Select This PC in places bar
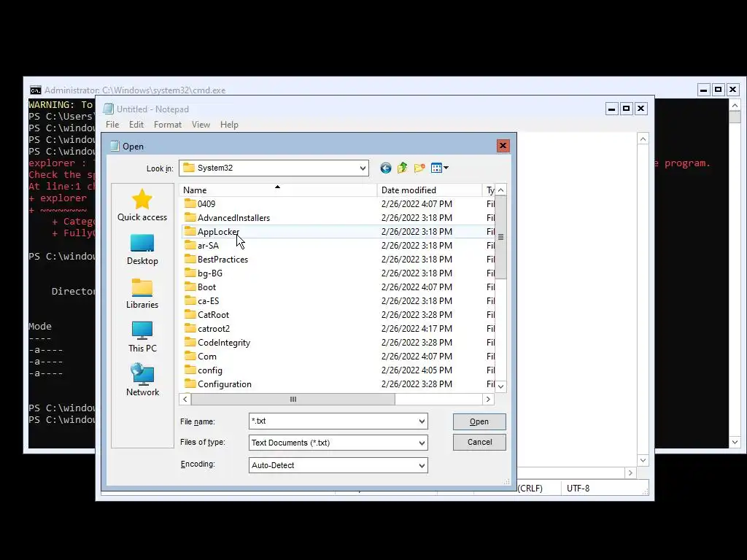Viewport: 747px width, 560px height. tap(142, 337)
